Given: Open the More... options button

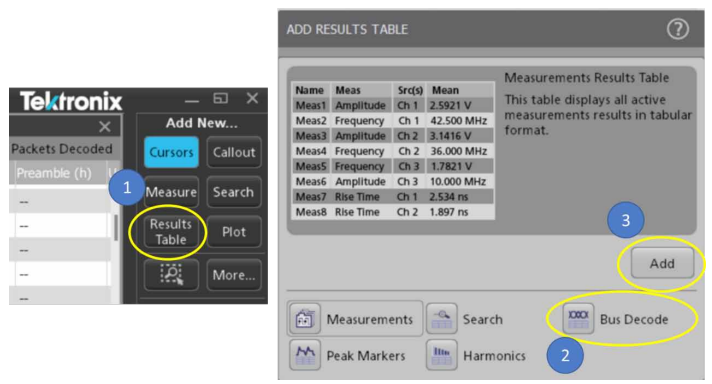Looking at the screenshot, I should click(234, 275).
